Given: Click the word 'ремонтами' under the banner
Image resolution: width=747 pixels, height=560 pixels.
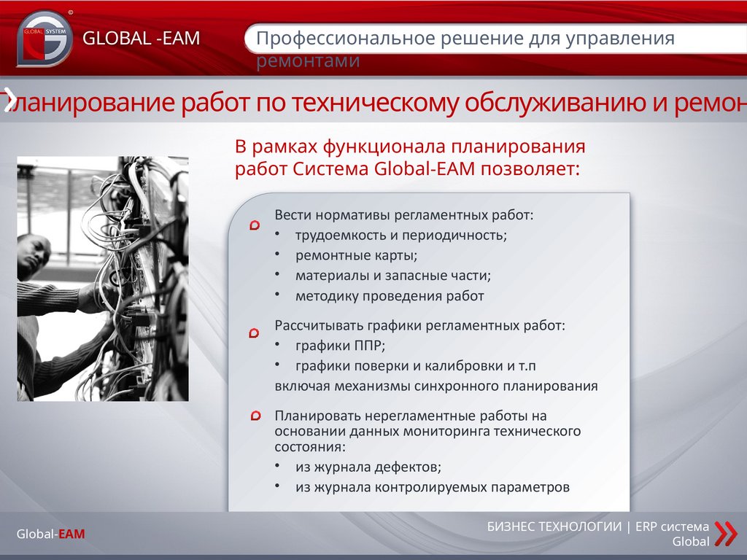Looking at the screenshot, I should pyautogui.click(x=308, y=61).
